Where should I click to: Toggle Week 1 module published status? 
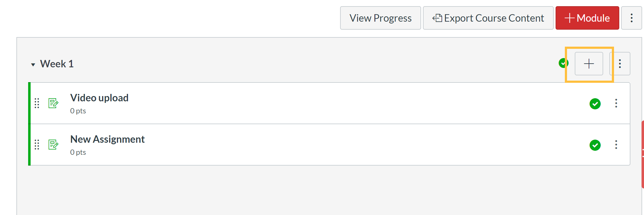point(563,63)
